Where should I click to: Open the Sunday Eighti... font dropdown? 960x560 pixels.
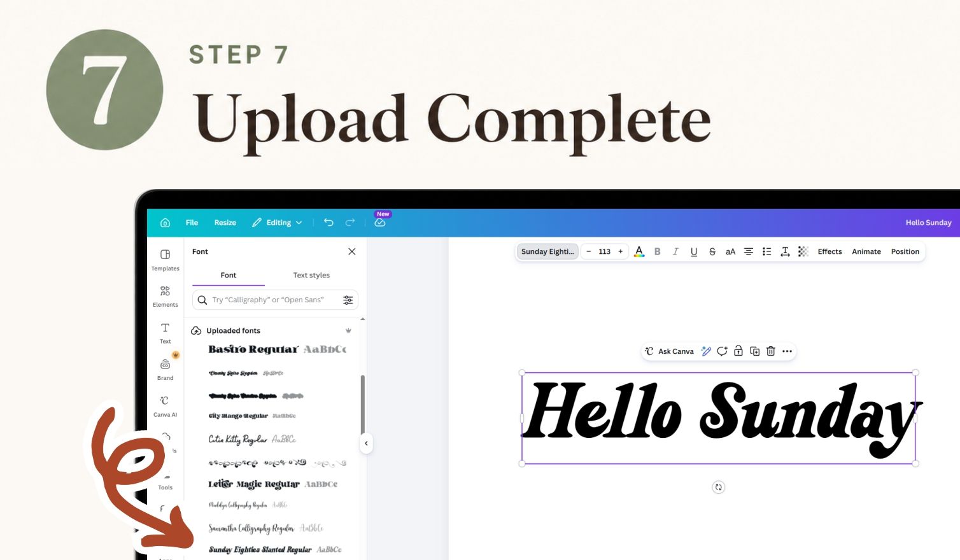(x=547, y=251)
